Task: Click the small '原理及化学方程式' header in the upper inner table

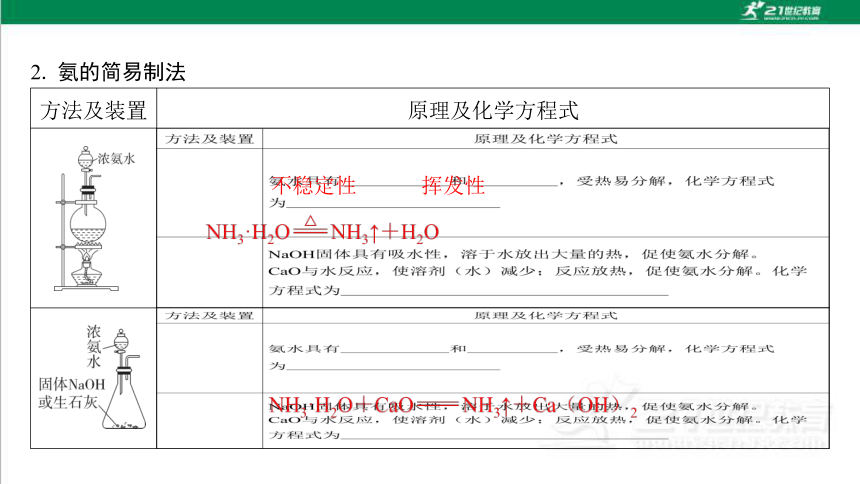Action: 546,139
